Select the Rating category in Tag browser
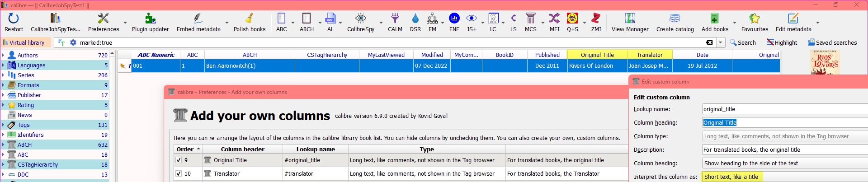This screenshot has width=868, height=182. point(55,105)
